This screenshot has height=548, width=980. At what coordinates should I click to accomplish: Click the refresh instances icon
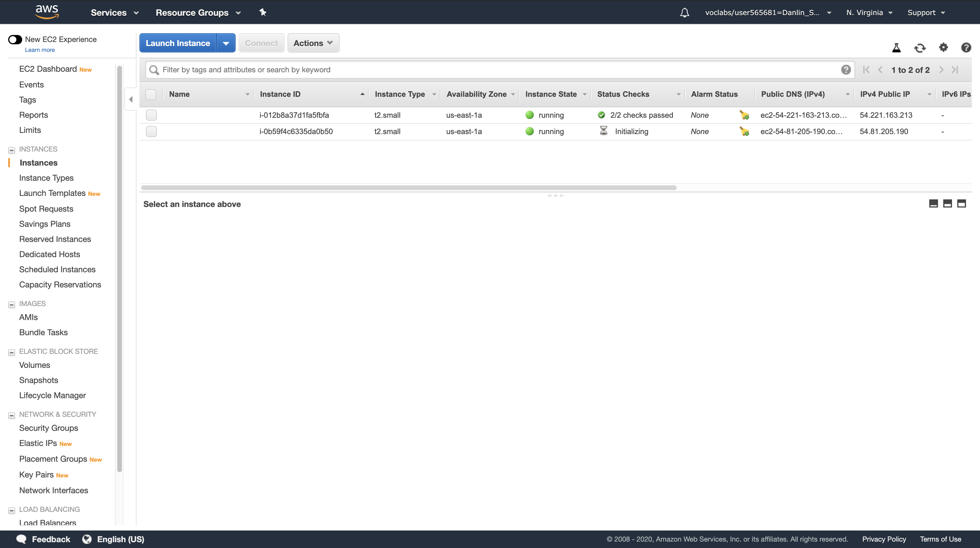coord(920,48)
